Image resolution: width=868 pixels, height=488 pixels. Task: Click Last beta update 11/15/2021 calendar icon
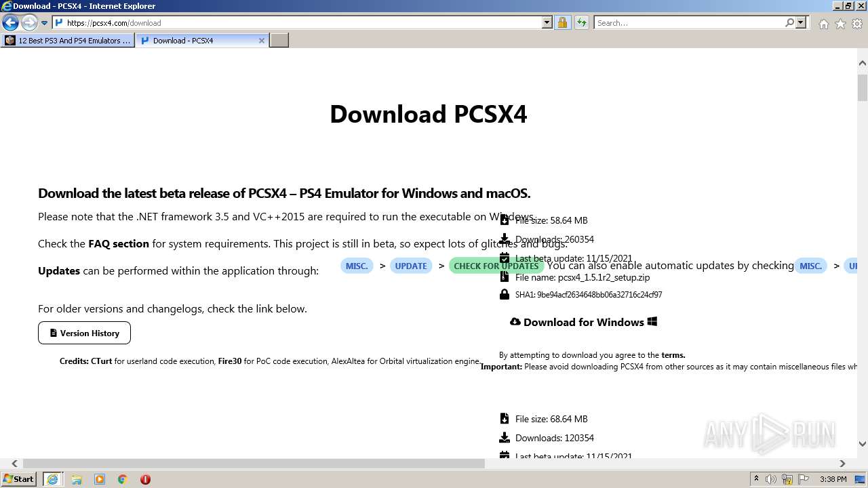tap(504, 258)
